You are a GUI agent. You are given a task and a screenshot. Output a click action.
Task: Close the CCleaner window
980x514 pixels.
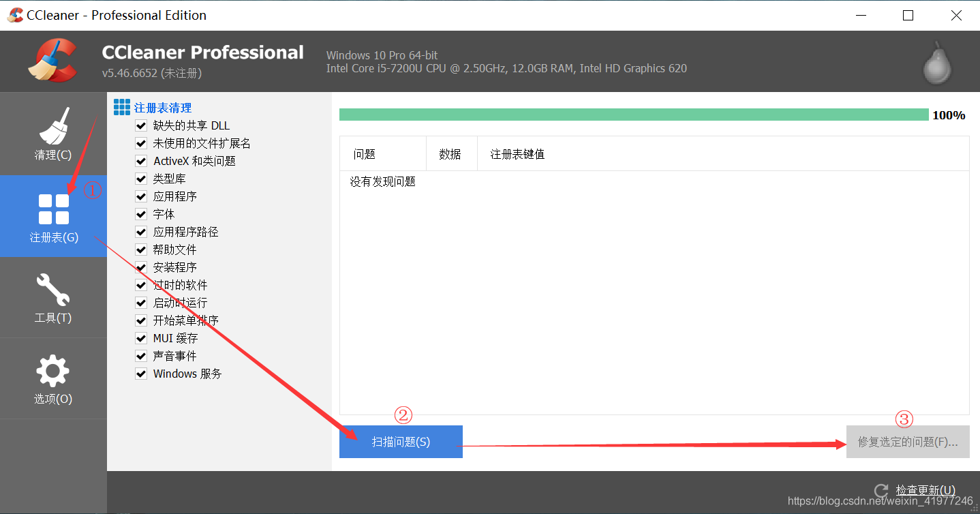tap(956, 15)
